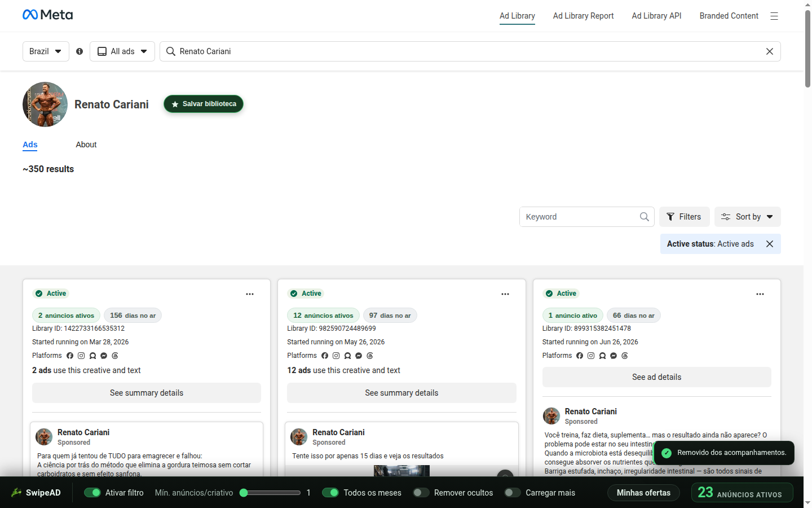Screen dimensions: 812x508
Task: Click Started running on May 26, 2026
Action: pos(336,342)
